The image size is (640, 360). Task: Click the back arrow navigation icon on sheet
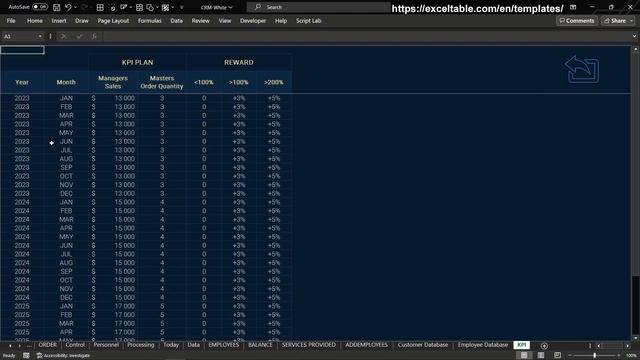coord(582,69)
